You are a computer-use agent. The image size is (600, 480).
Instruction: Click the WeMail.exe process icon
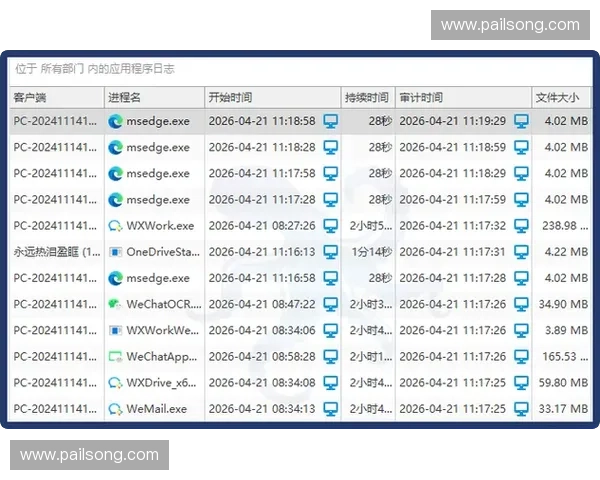click(x=115, y=409)
